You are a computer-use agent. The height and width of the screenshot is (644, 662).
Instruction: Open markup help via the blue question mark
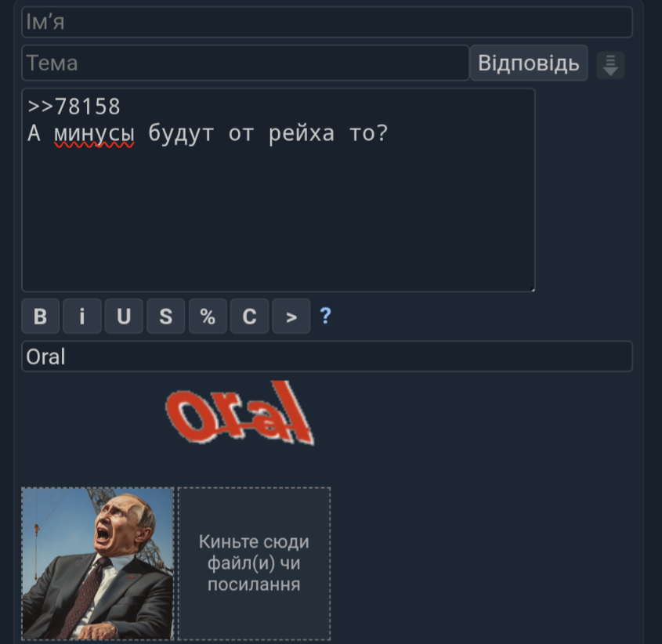(x=325, y=316)
